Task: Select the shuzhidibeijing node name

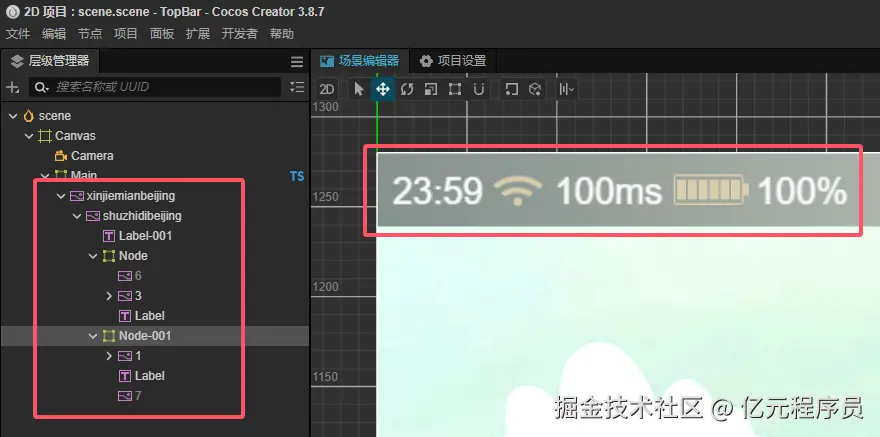Action: [142, 216]
